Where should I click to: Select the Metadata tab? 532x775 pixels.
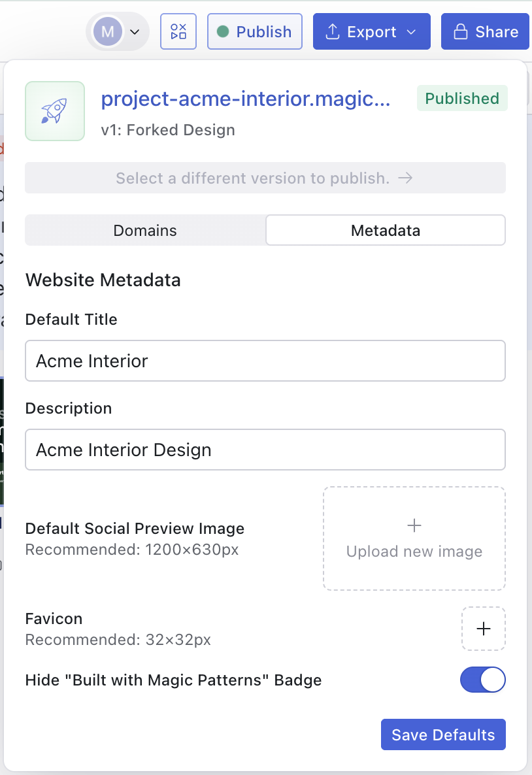tap(385, 230)
